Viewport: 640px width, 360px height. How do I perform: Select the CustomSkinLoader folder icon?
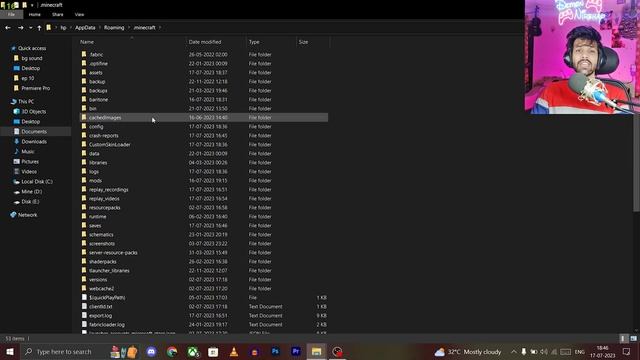[x=84, y=144]
